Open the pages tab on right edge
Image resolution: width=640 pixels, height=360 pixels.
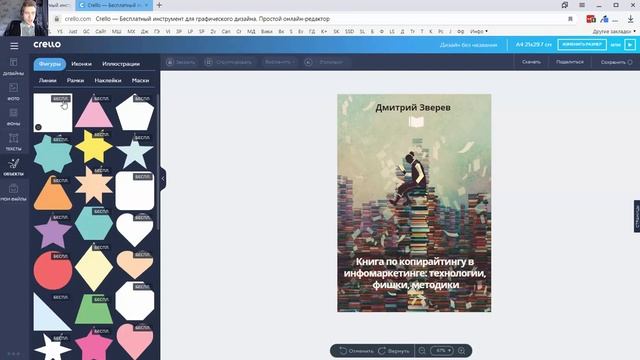click(637, 216)
